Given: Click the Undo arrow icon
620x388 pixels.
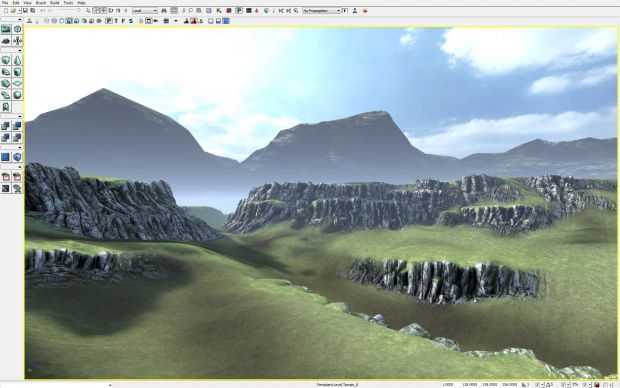Looking at the screenshot, I should (x=42, y=11).
